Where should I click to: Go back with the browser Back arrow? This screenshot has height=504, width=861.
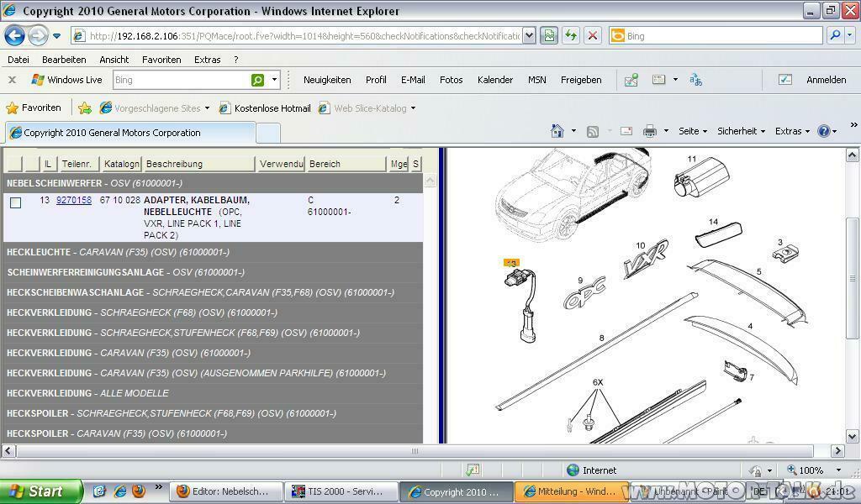pos(15,36)
